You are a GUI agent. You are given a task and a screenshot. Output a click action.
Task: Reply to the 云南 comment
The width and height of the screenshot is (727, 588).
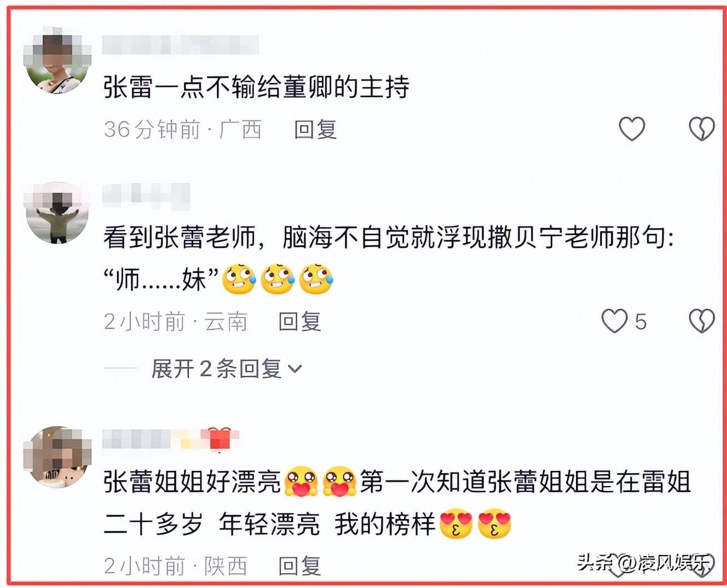[x=299, y=321]
